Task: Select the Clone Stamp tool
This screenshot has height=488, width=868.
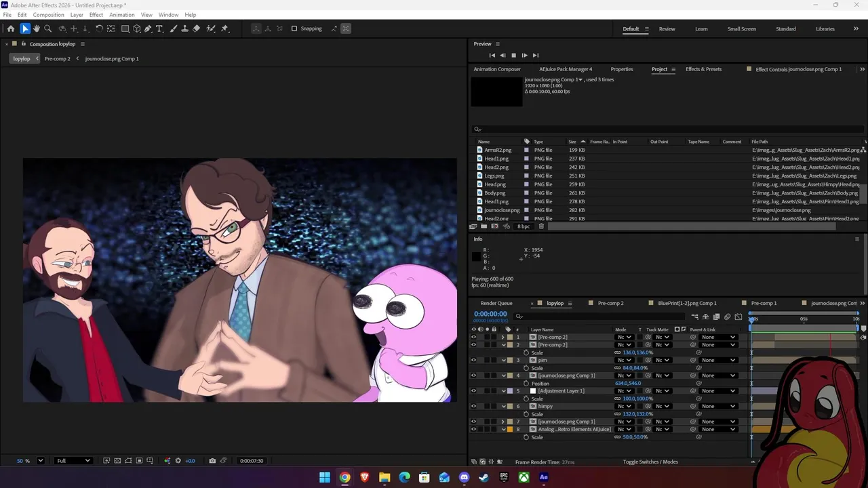Action: pos(184,28)
